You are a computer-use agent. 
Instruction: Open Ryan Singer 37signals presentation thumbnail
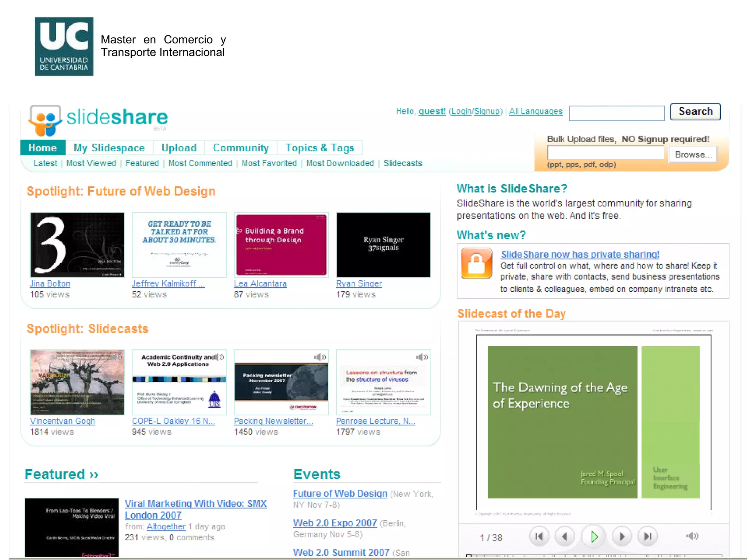pyautogui.click(x=383, y=245)
